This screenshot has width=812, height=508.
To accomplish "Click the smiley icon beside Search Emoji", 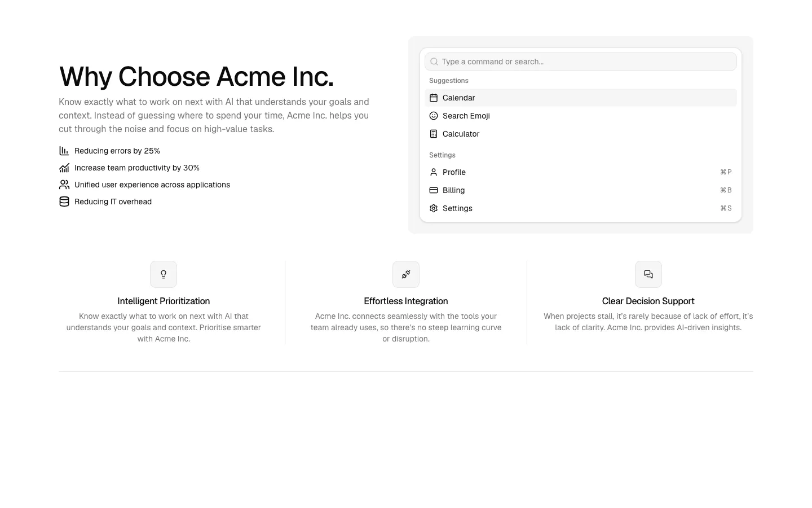I will pyautogui.click(x=434, y=116).
